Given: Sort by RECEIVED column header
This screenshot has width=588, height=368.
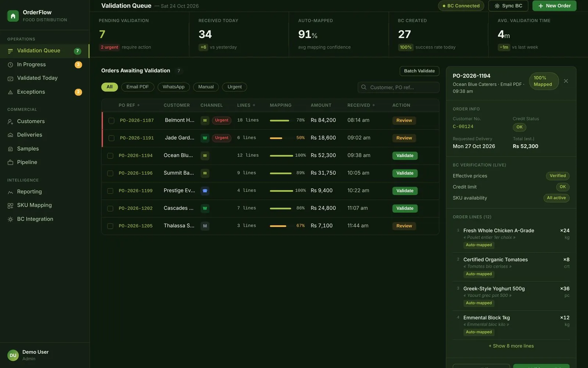Looking at the screenshot, I should coord(361,105).
